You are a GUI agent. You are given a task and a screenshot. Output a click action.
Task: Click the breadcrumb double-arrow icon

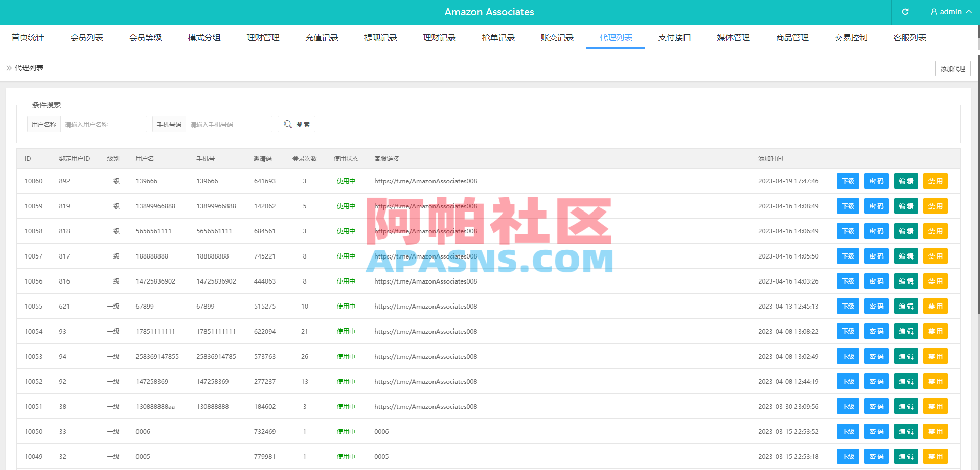[8, 68]
